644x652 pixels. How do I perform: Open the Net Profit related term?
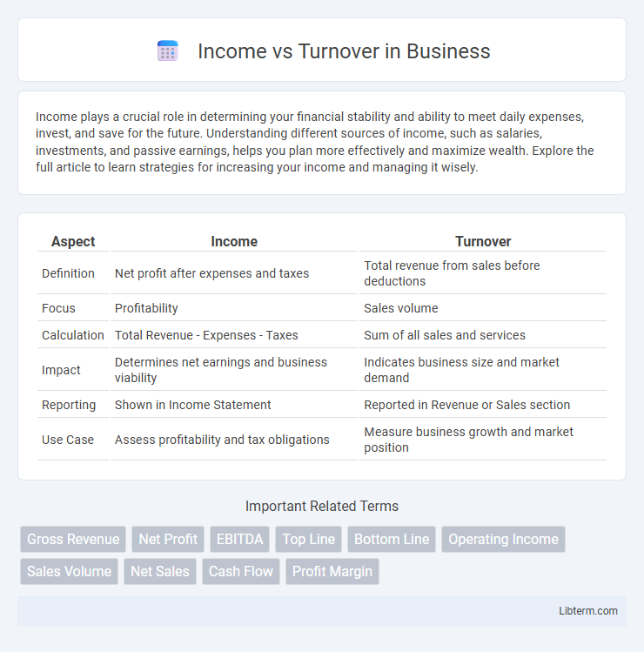coord(168,540)
